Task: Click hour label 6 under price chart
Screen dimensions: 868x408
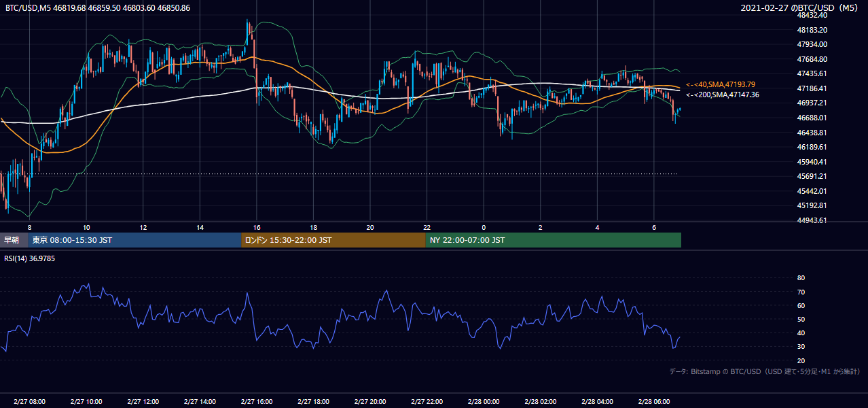Action: 654,227
